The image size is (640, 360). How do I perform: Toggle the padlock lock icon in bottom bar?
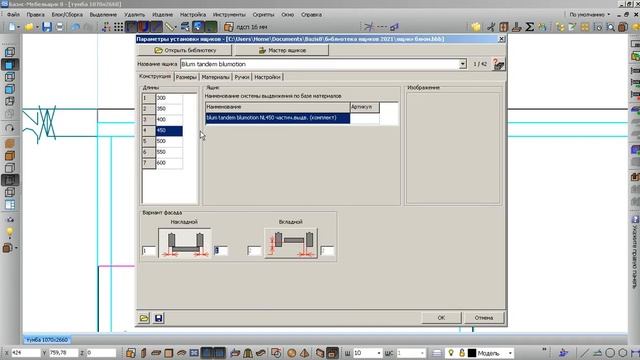[x=462, y=353]
